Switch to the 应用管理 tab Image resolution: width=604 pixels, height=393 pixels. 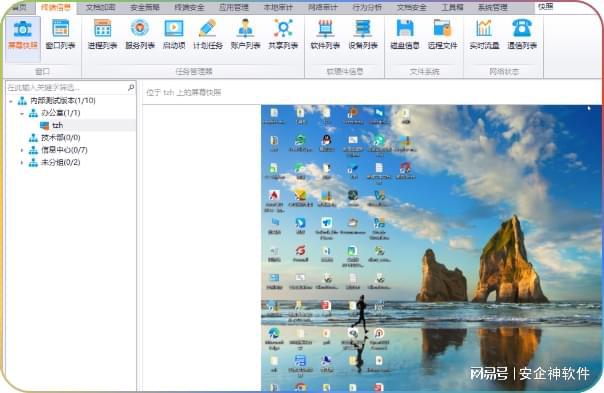coord(233,7)
